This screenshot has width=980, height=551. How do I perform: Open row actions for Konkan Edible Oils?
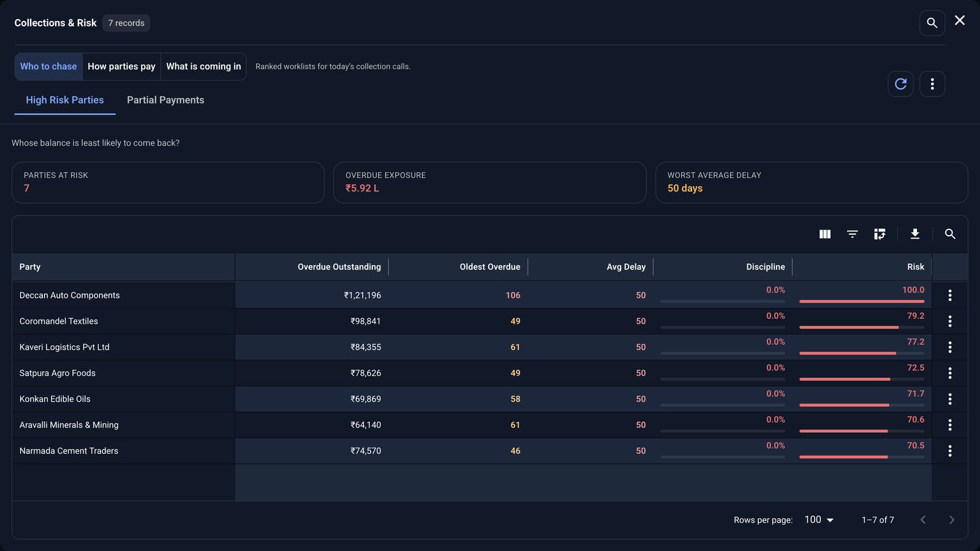coord(950,399)
